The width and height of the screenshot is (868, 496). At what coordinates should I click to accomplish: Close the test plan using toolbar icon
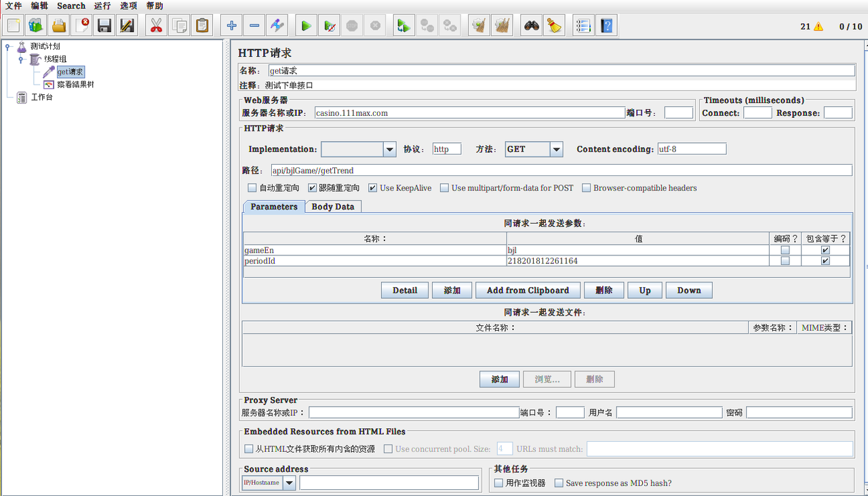pos(82,26)
